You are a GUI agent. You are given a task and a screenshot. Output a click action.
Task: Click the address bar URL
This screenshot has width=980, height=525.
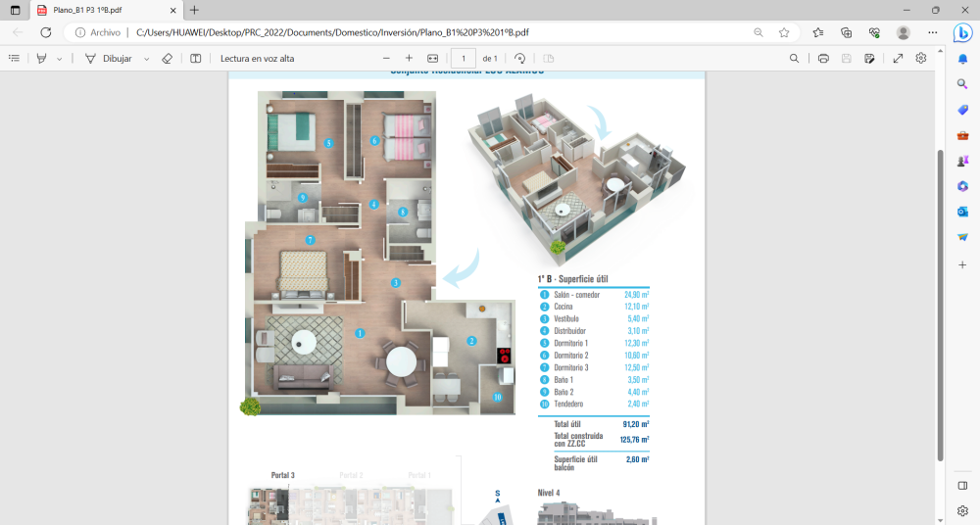(332, 32)
